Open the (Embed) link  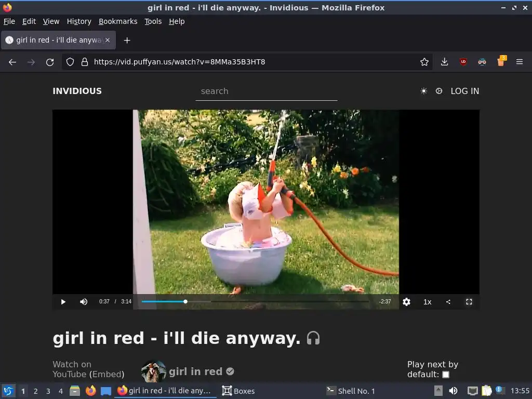coord(107,374)
